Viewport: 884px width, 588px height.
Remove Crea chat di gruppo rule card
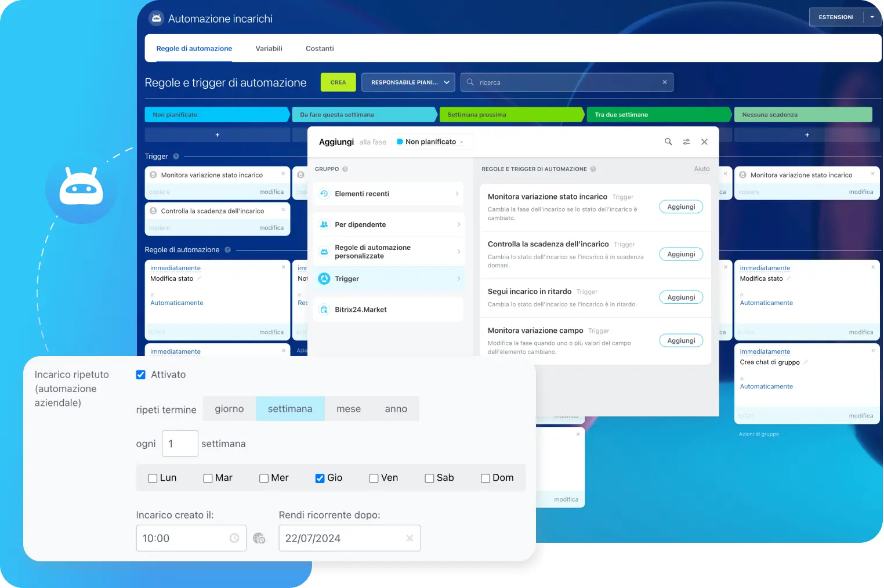872,350
